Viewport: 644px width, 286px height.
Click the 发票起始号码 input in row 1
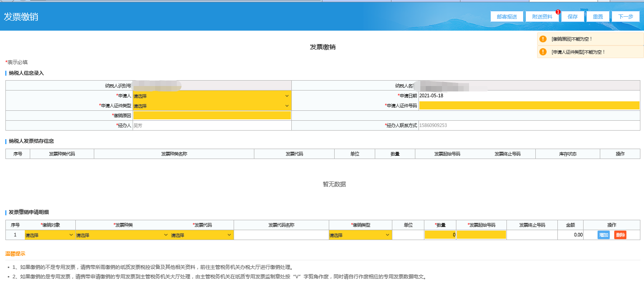(481, 235)
